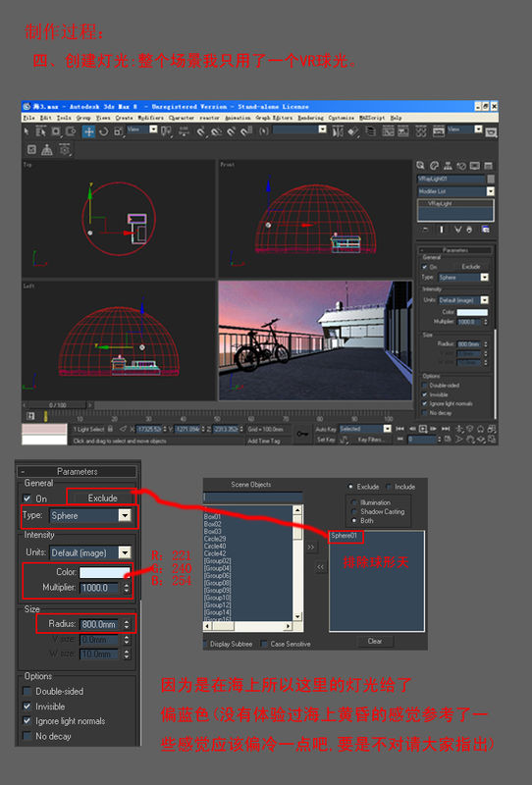Select the Include radio button

click(x=390, y=487)
